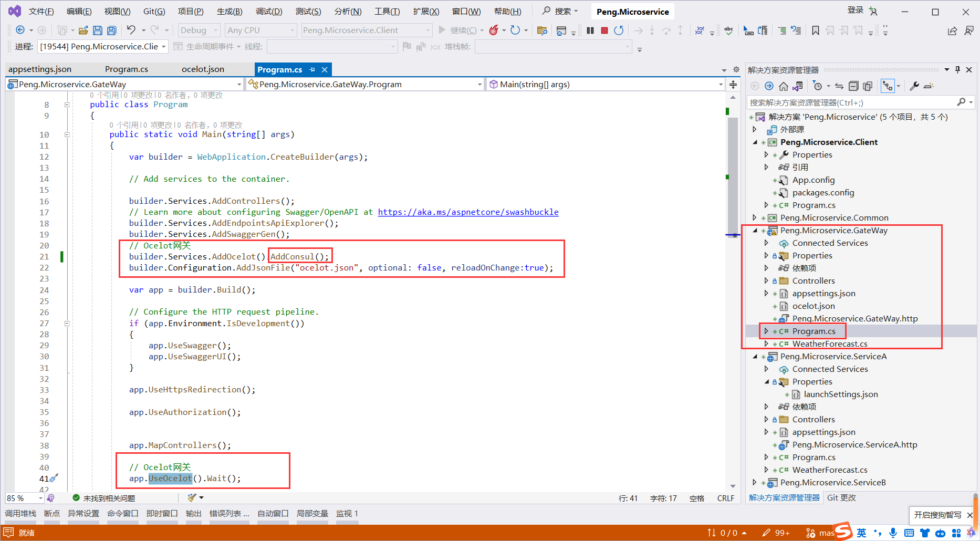Collapse the Peng.Microservice.GateWay project node
The image size is (980, 541).
pos(755,231)
